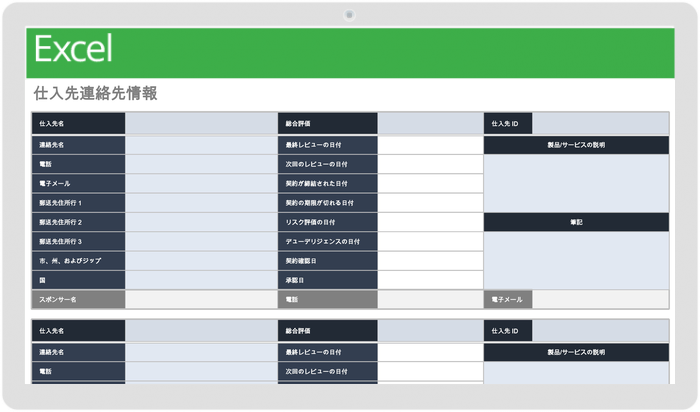700x412 pixels.
Task: Click the Excel title in green banner
Action: click(x=73, y=49)
